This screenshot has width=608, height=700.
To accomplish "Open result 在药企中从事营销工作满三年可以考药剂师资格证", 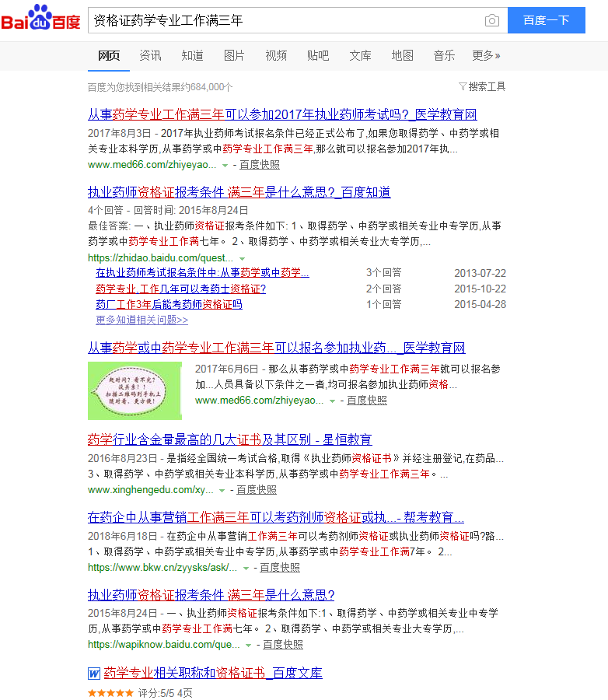I will 276,517.
